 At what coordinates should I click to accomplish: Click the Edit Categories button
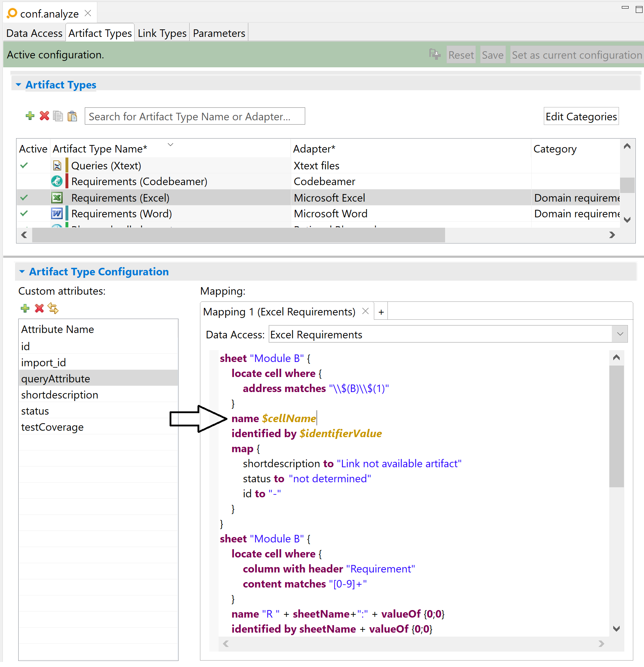[x=581, y=116]
